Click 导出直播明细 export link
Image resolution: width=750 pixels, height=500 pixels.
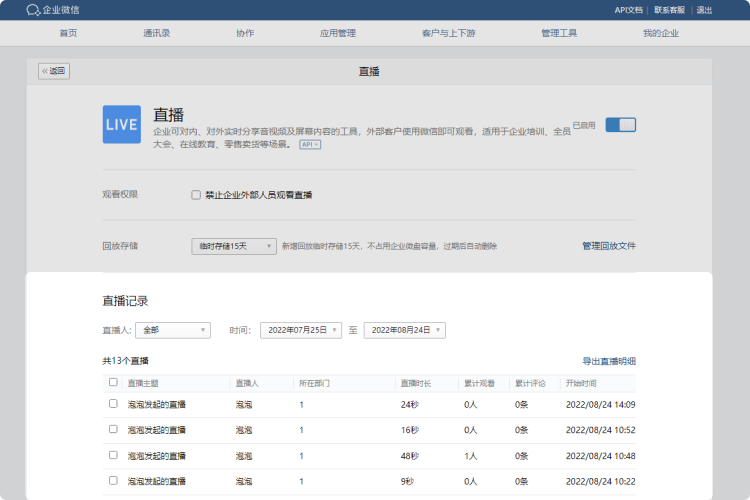(609, 361)
